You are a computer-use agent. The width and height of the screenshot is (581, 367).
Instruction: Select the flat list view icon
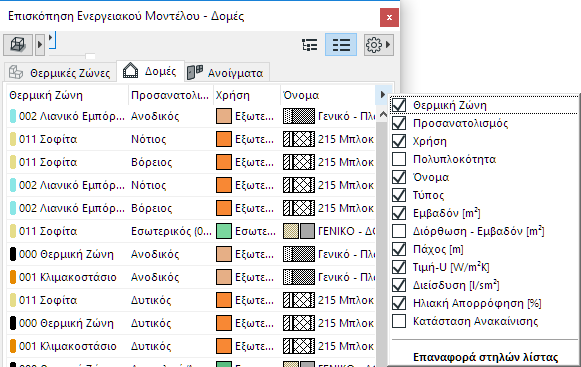click(x=341, y=45)
